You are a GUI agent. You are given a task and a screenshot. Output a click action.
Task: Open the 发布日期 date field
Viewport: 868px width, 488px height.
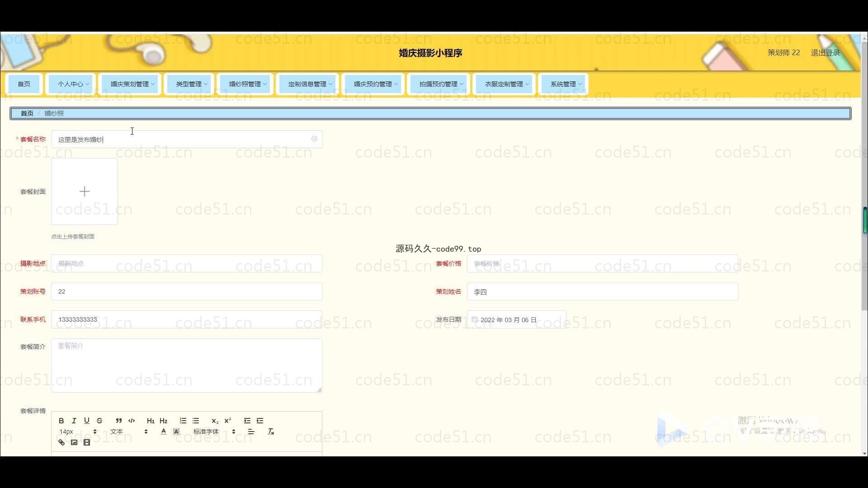pyautogui.click(x=516, y=319)
